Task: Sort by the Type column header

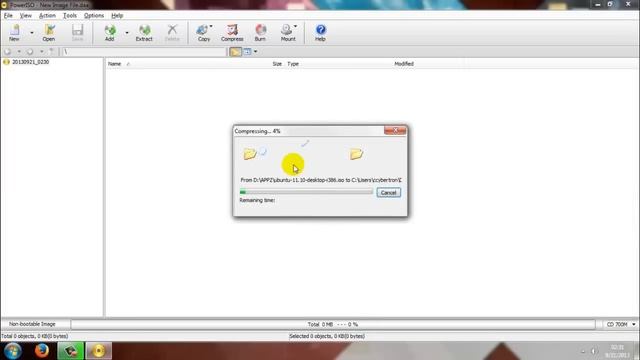Action: pyautogui.click(x=293, y=64)
